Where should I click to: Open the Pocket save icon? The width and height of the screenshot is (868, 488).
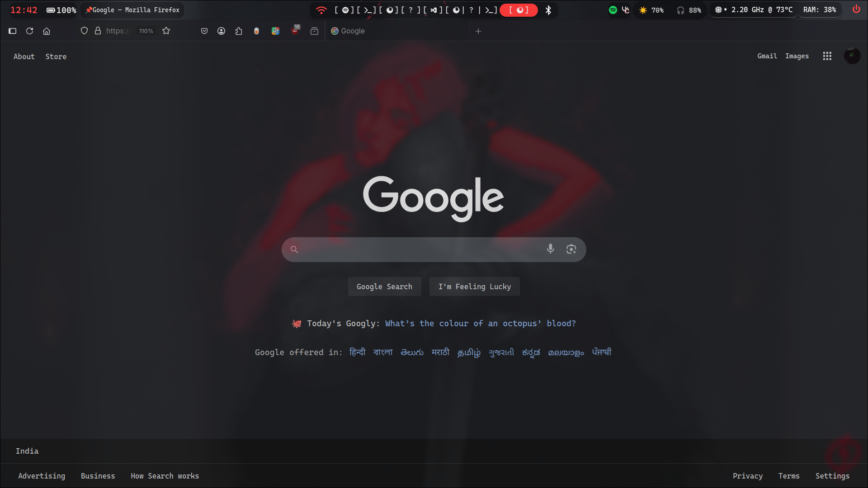pos(204,31)
